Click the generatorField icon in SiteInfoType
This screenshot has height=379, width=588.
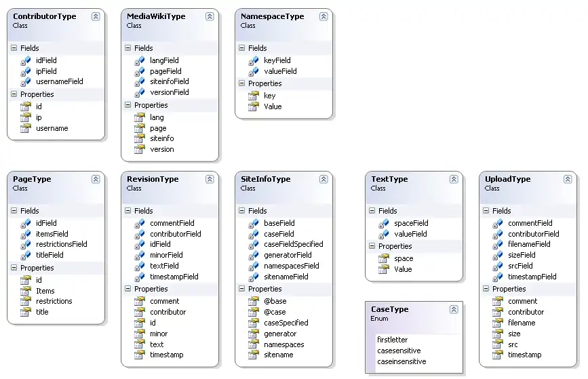254,255
